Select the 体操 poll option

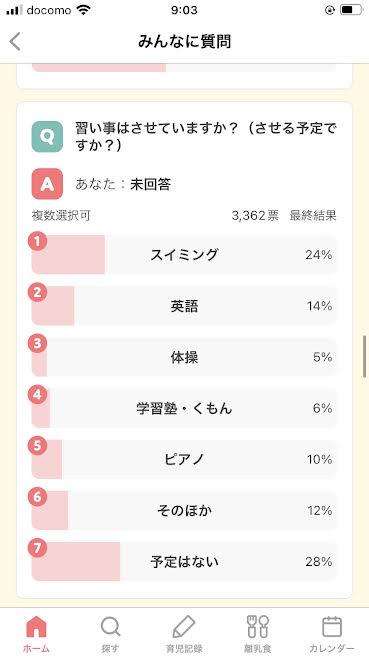(184, 357)
